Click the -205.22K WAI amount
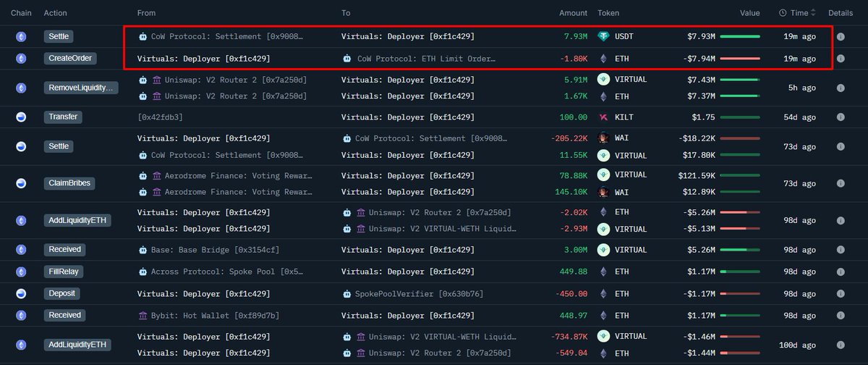 pos(569,139)
